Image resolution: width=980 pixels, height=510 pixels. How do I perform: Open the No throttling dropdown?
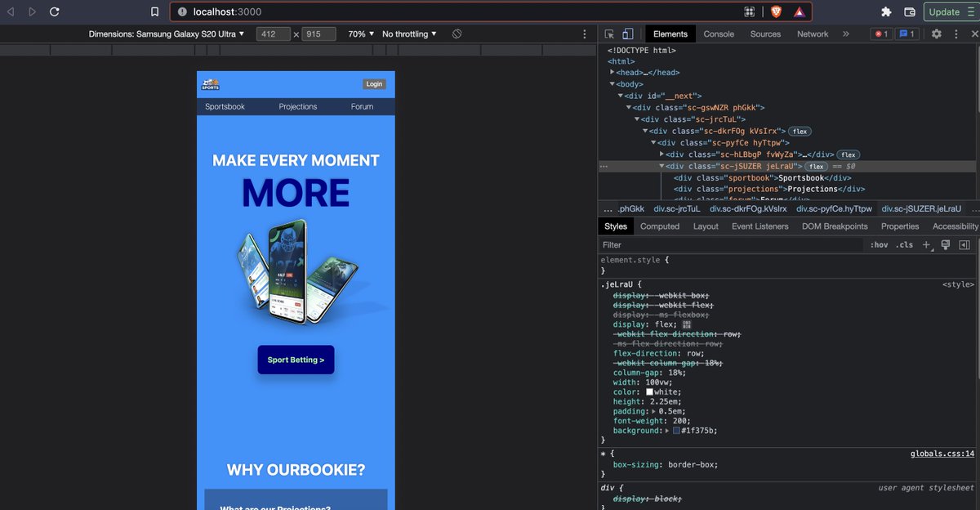[x=409, y=34]
